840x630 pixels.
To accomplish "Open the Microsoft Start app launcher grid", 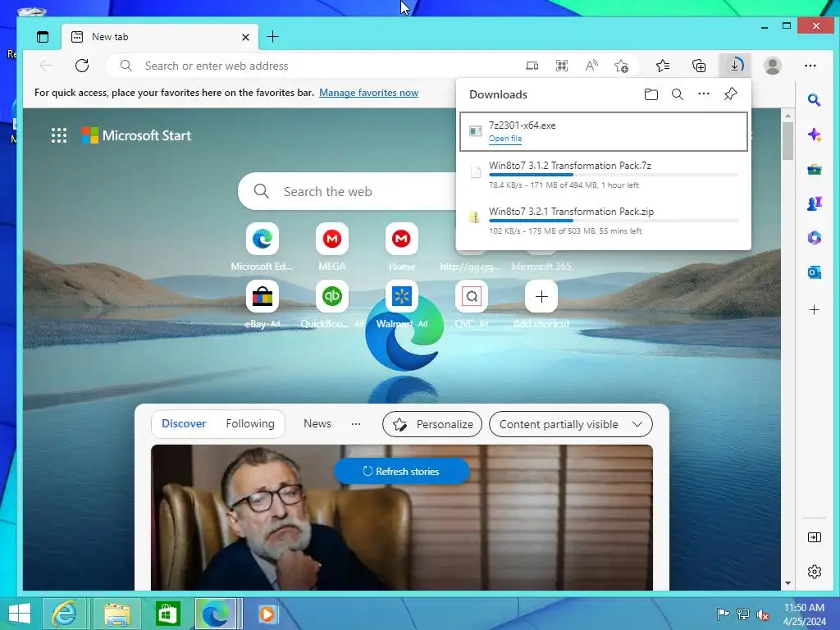I will tap(59, 135).
